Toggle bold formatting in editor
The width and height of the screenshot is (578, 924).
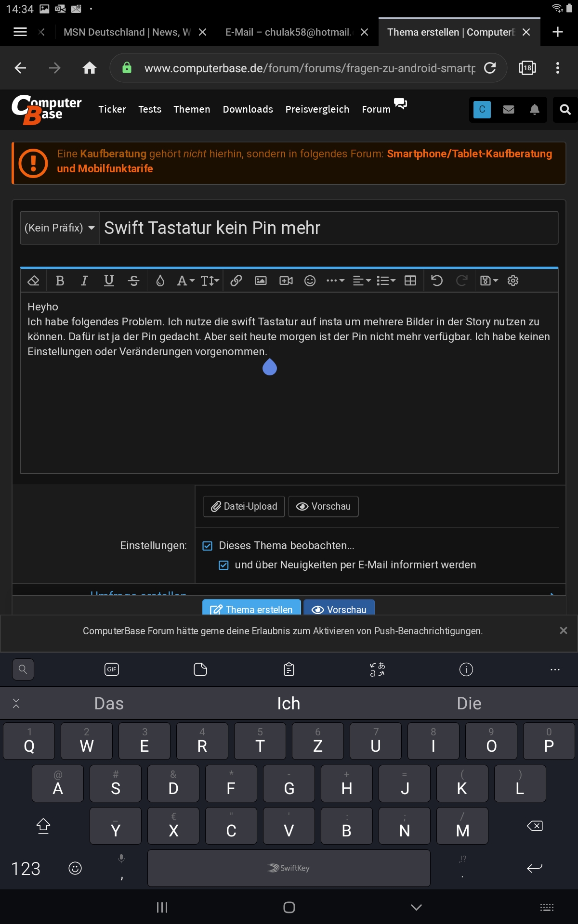60,281
